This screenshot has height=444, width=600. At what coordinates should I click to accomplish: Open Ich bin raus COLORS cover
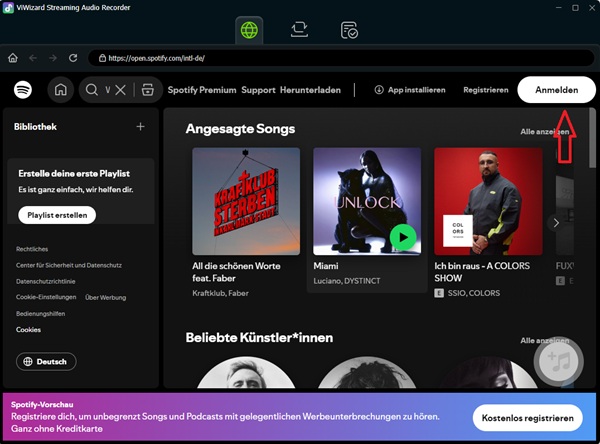coord(488,201)
